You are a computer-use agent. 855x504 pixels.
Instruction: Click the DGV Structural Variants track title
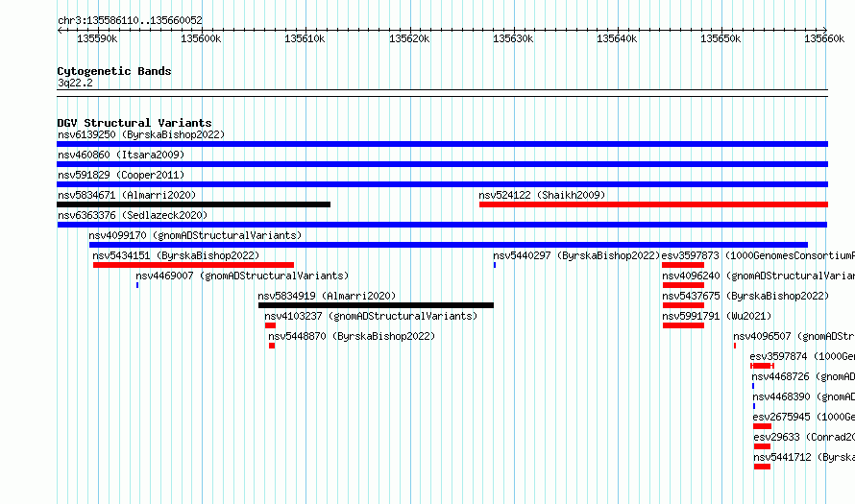[134, 123]
